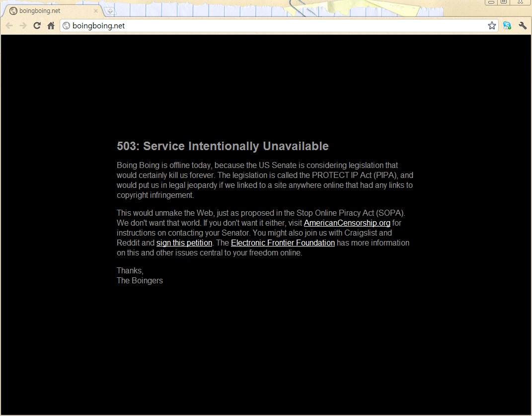Click the address bar URL field
The height and width of the screenshot is (416, 532).
pyautogui.click(x=273, y=26)
